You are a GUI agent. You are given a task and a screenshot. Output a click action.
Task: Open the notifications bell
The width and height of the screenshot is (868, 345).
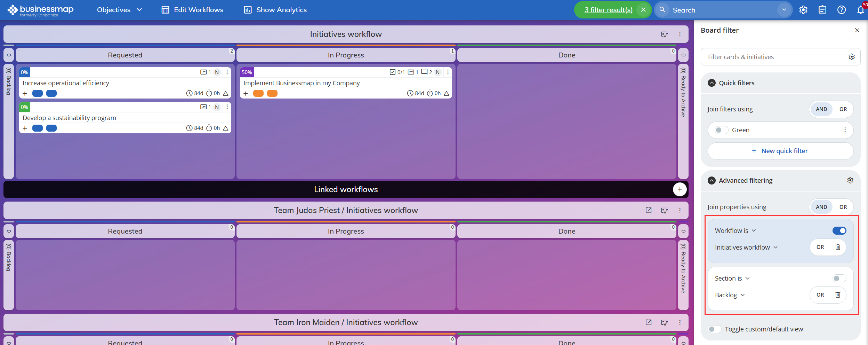click(860, 10)
